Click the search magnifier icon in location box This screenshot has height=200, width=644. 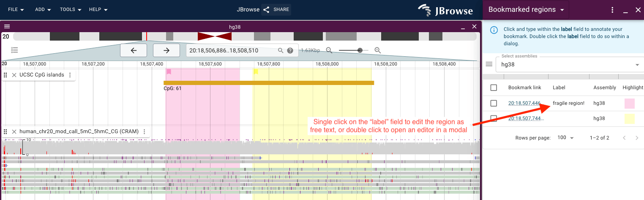281,50
